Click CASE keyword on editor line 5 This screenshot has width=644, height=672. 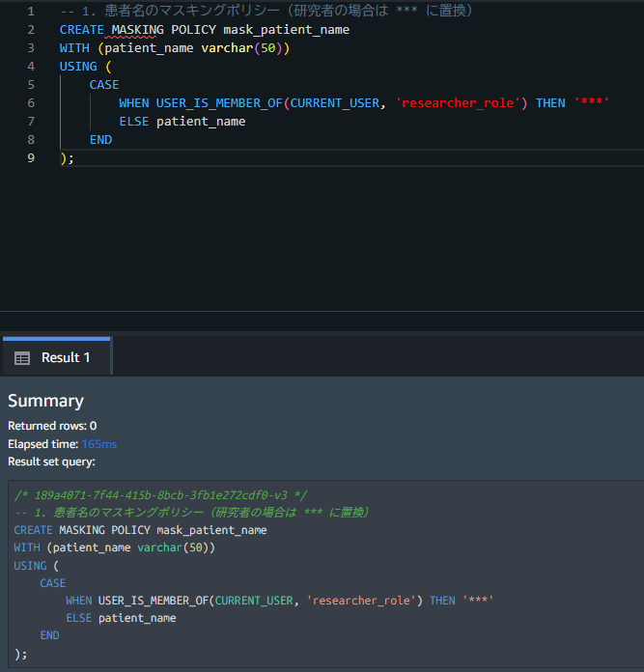point(104,85)
